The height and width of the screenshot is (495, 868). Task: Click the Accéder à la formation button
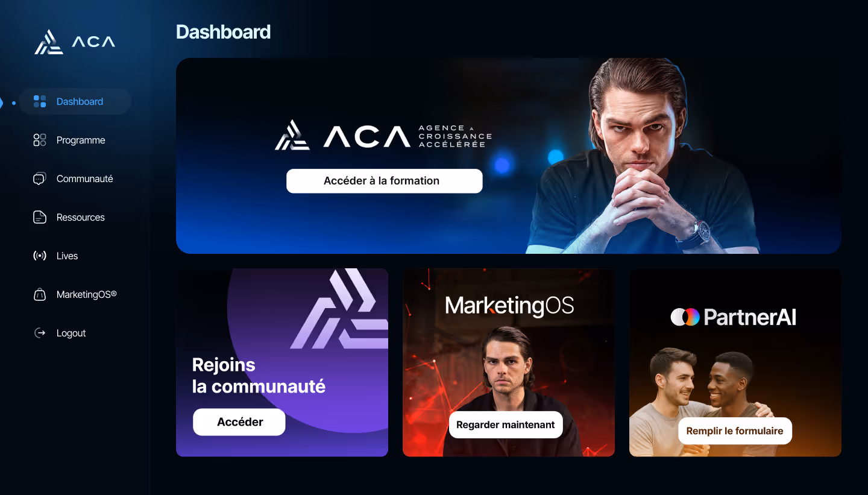coord(385,181)
